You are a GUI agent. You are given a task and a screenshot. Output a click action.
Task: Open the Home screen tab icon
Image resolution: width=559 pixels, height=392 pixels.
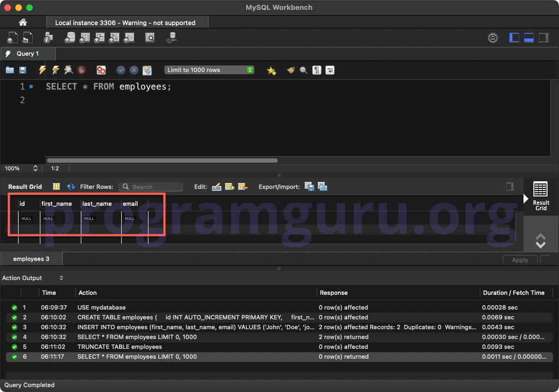(x=23, y=22)
